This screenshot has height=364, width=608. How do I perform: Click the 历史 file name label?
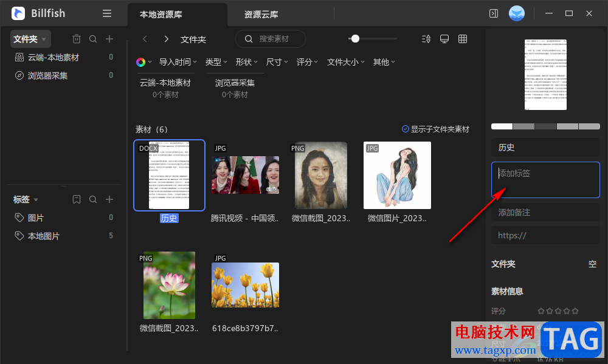coord(169,218)
